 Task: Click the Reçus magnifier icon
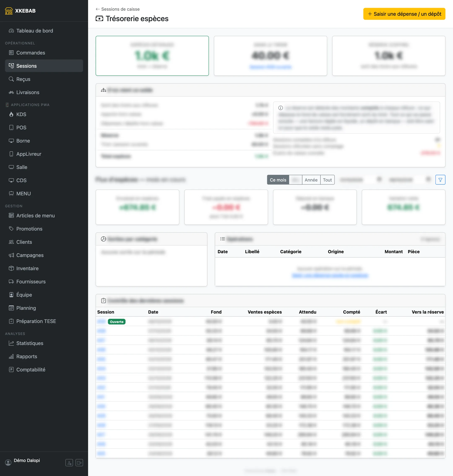click(11, 79)
